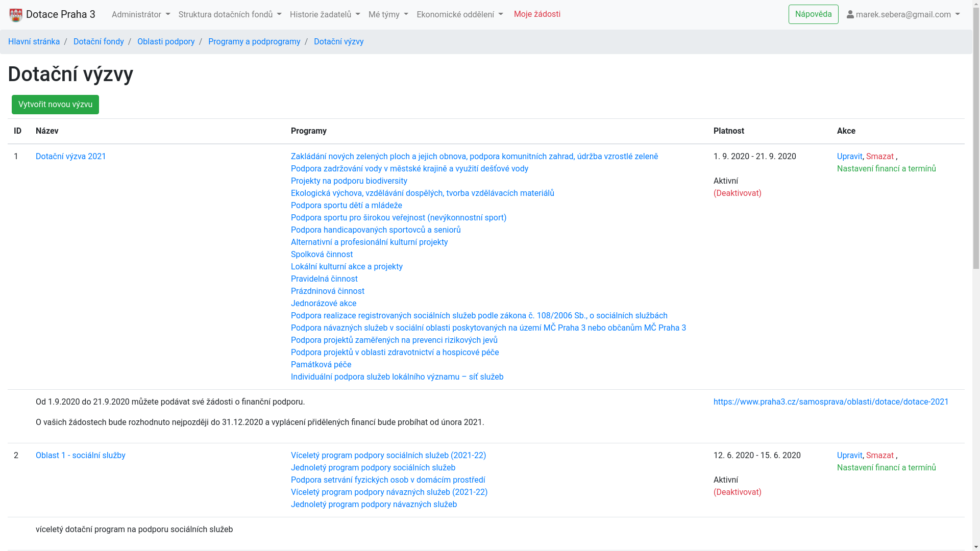Click the Nápověda help button

click(x=813, y=14)
